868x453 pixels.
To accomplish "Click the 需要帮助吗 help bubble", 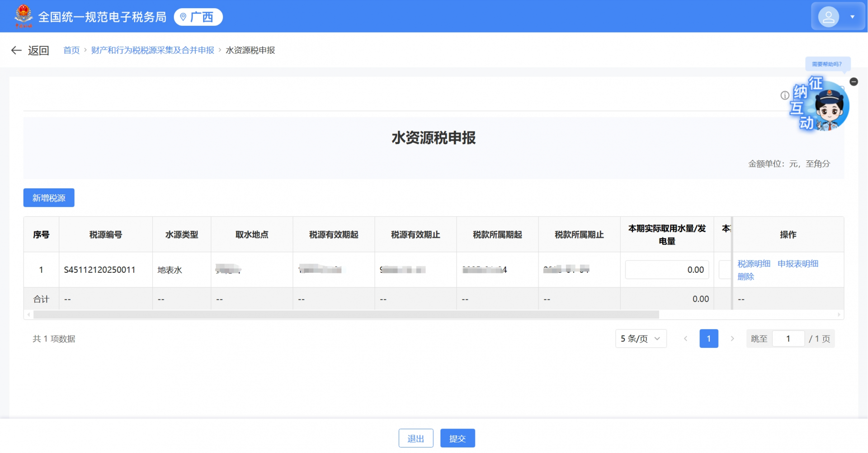I will tap(828, 64).
